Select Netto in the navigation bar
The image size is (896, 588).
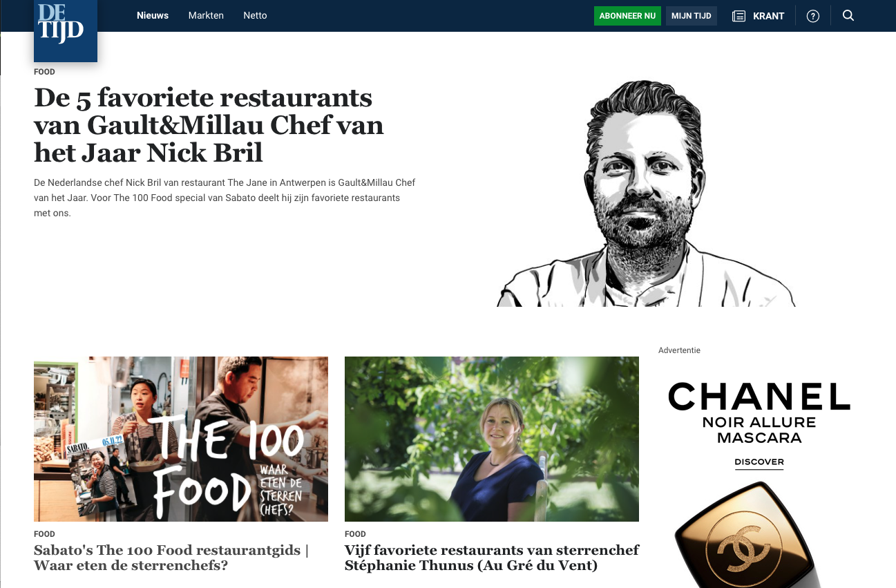[255, 15]
